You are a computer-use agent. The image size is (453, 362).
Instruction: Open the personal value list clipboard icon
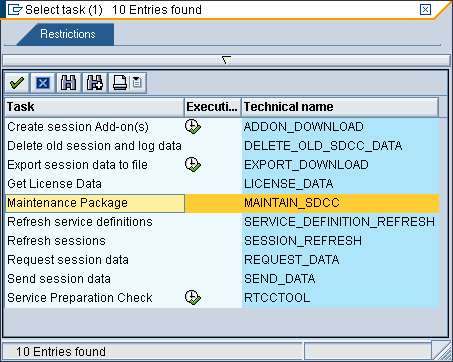137,83
